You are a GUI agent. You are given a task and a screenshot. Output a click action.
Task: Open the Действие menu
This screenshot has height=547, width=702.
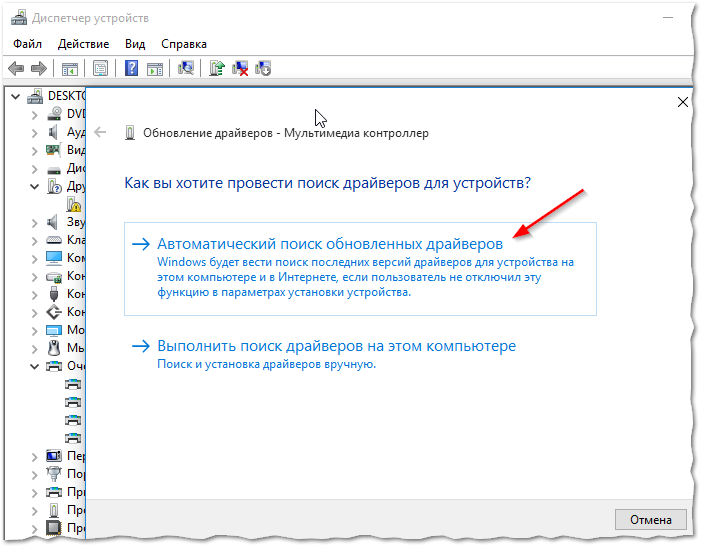point(84,44)
